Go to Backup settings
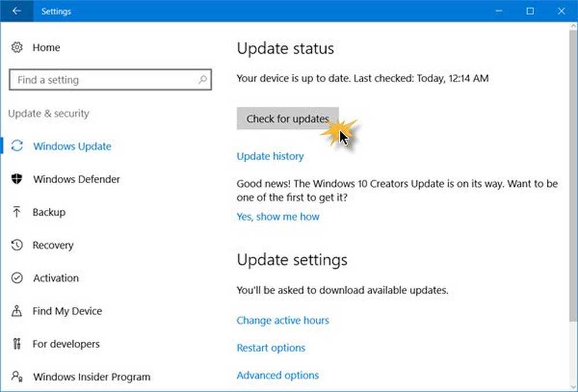This screenshot has height=392, width=578. [x=49, y=212]
